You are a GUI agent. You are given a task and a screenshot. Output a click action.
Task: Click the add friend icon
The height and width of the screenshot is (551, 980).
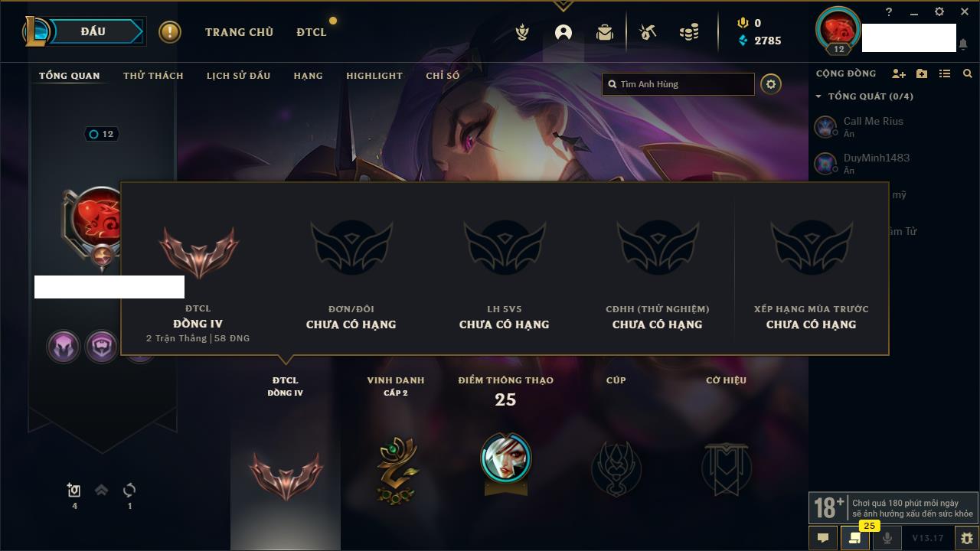tap(899, 73)
